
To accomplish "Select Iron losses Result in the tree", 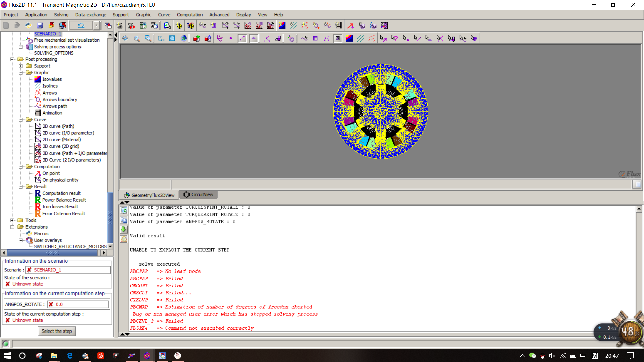I will [x=60, y=207].
